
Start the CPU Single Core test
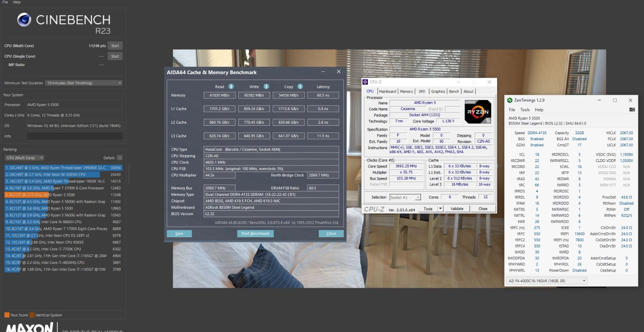tap(115, 56)
